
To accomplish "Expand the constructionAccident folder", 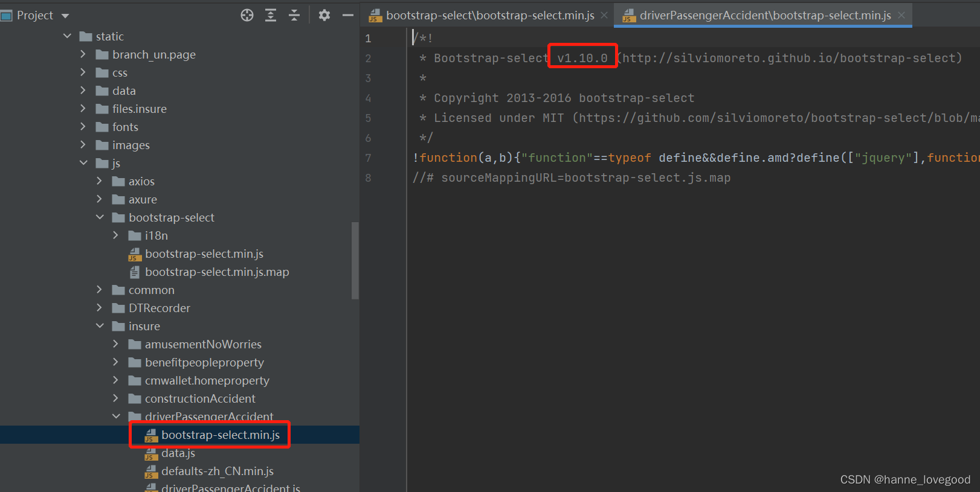I will tap(116, 398).
